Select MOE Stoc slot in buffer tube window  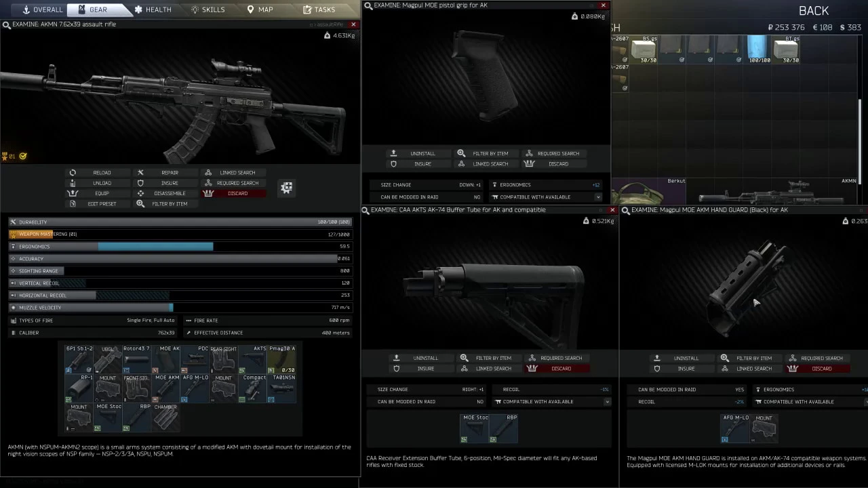[x=475, y=428]
